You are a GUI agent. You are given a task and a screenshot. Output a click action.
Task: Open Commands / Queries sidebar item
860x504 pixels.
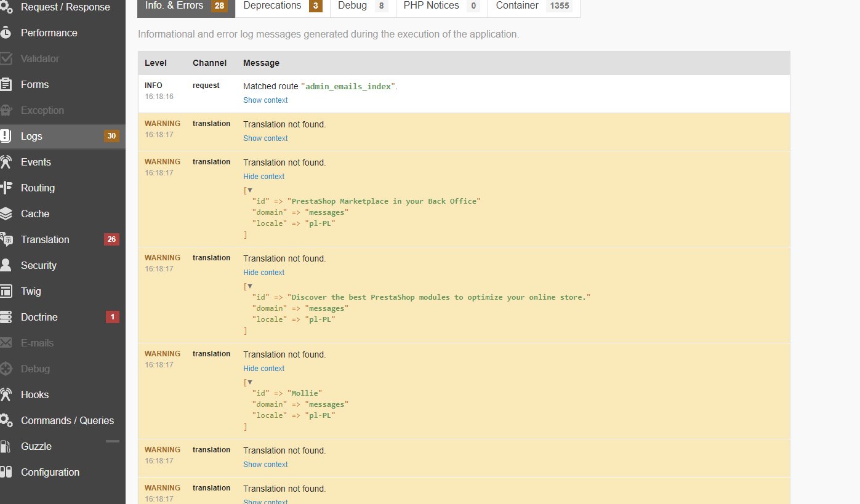coord(67,420)
